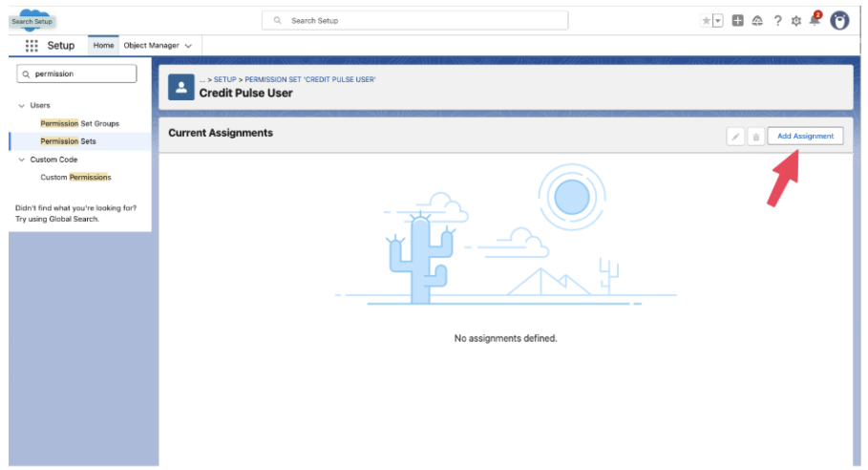Click the Add Assignment button
Screen dimensions: 868x470
805,137
